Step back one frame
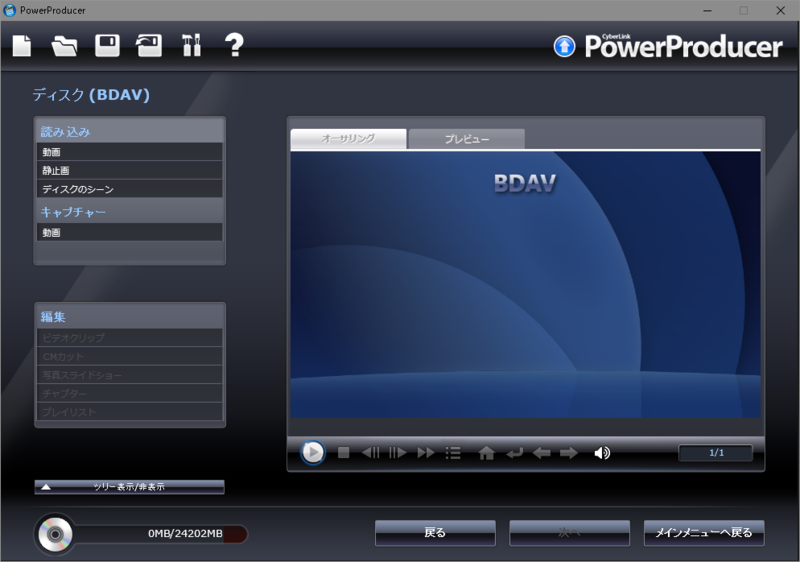The image size is (800, 562). click(x=371, y=452)
